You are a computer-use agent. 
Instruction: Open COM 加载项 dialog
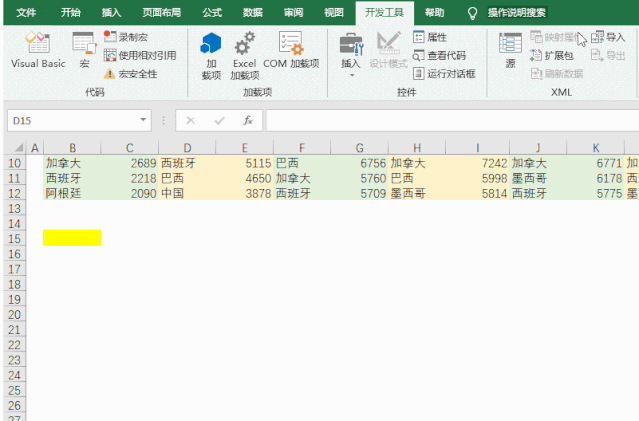click(x=291, y=49)
